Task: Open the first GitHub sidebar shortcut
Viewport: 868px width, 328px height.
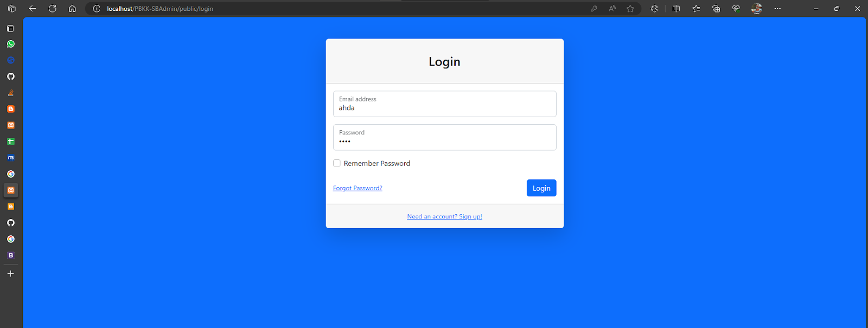Action: click(11, 76)
